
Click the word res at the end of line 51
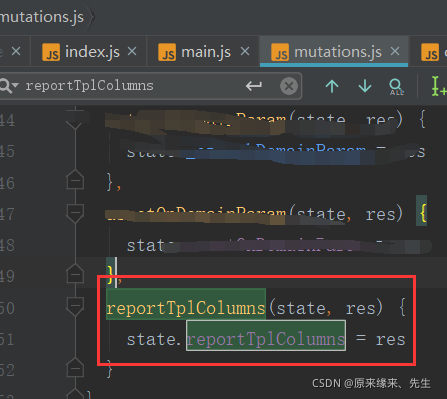pyautogui.click(x=390, y=340)
